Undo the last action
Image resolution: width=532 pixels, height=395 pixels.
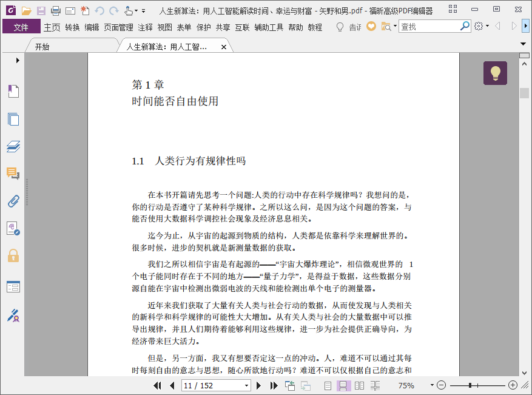point(99,11)
